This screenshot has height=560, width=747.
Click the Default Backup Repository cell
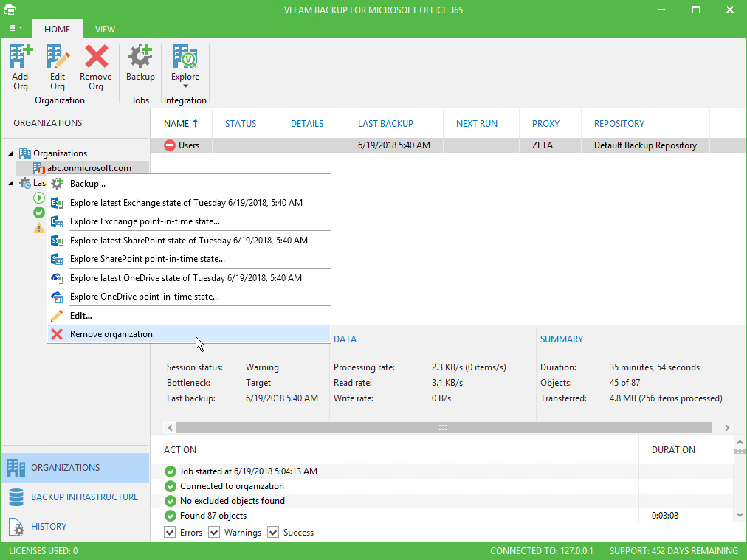(646, 145)
